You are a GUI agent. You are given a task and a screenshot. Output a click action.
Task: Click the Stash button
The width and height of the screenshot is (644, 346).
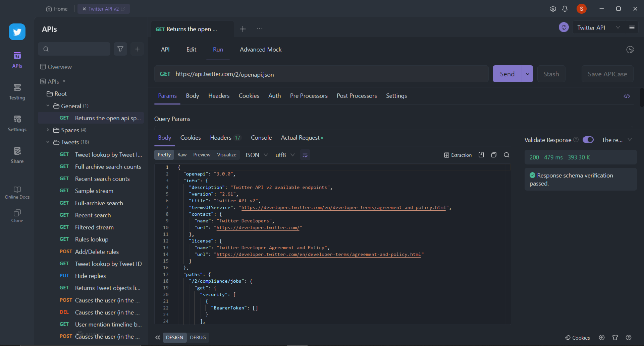point(551,74)
